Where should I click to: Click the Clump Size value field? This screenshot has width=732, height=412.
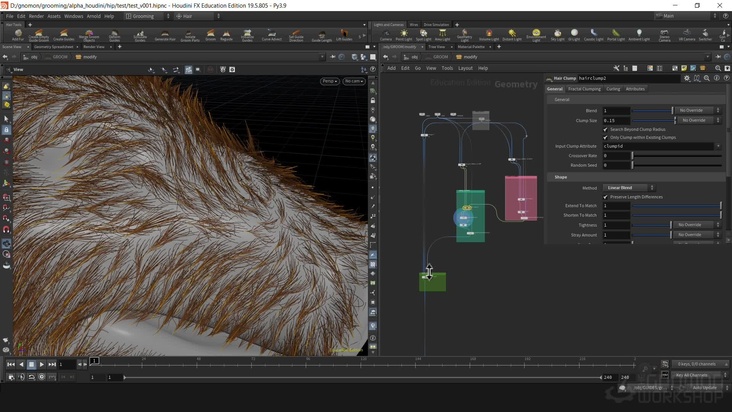click(616, 120)
